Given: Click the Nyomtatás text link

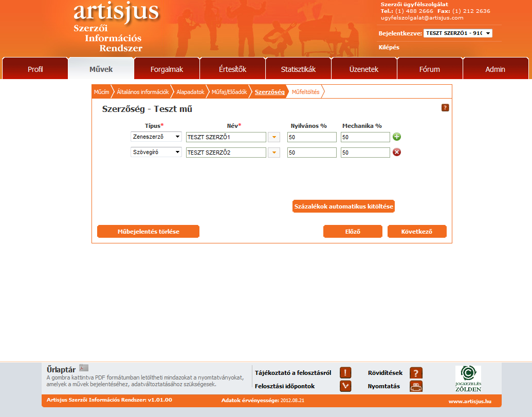Looking at the screenshot, I should [384, 386].
